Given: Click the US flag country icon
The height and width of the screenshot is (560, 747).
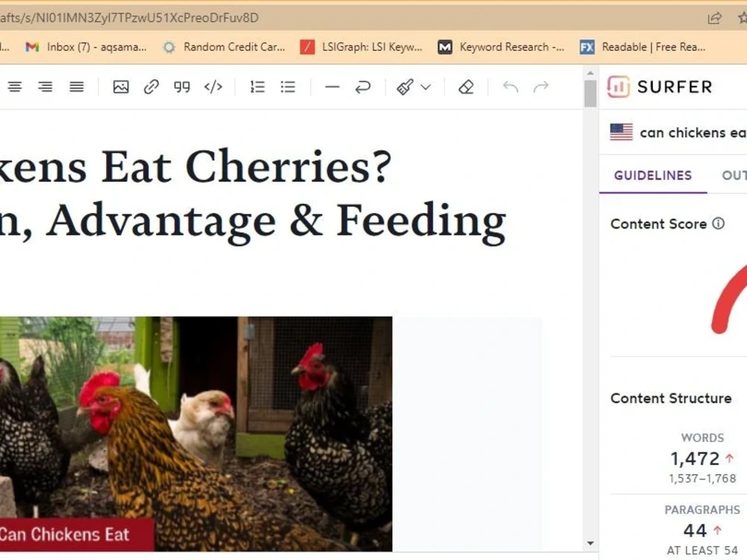Looking at the screenshot, I should pyautogui.click(x=622, y=132).
